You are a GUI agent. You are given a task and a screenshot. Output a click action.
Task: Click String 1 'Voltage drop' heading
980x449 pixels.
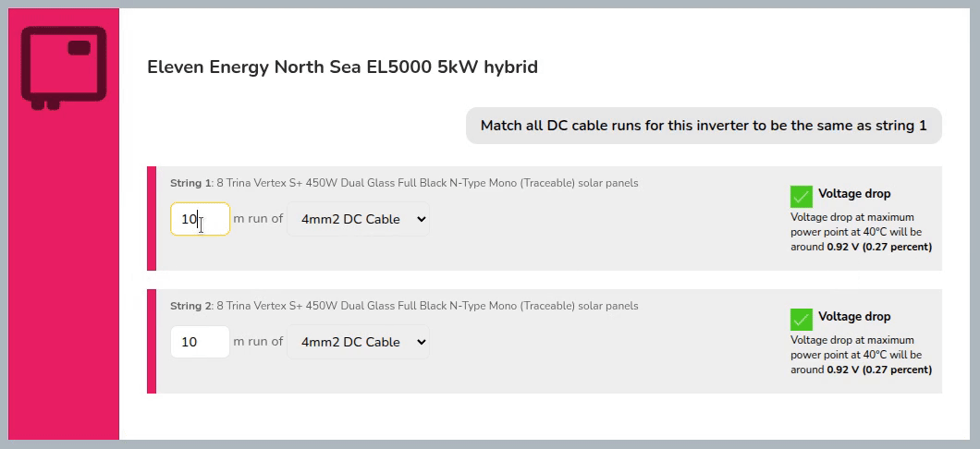854,194
